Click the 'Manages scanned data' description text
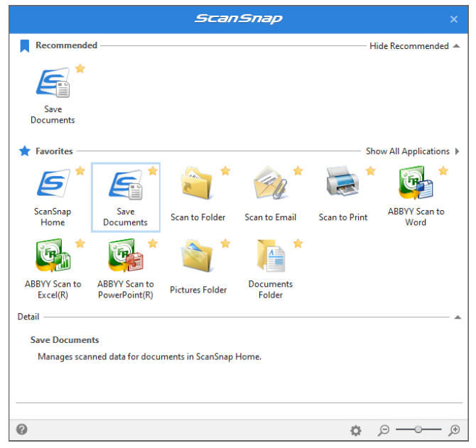Viewport: 476px width, 448px height. [149, 356]
